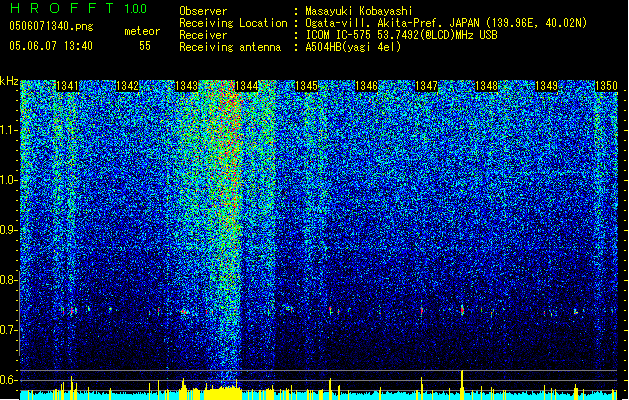
Task: Click the HROFFT title text
Action: point(63,8)
